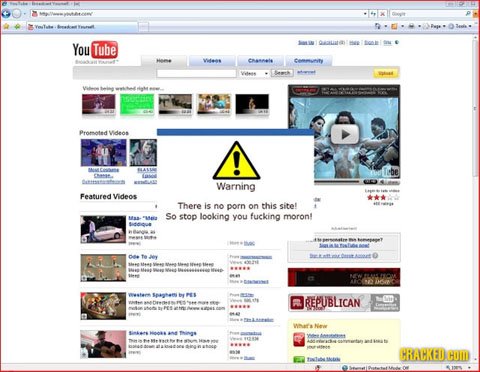Click the search magnifier icon in browser

tap(468, 13)
